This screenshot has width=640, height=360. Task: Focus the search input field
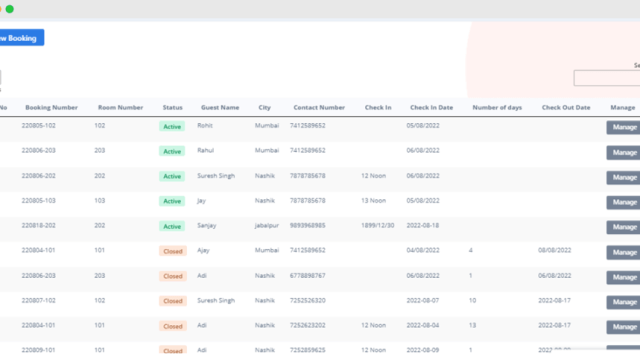click(607, 78)
